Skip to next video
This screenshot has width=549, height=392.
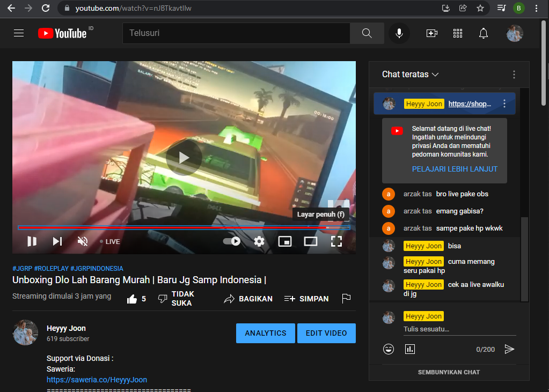(57, 241)
